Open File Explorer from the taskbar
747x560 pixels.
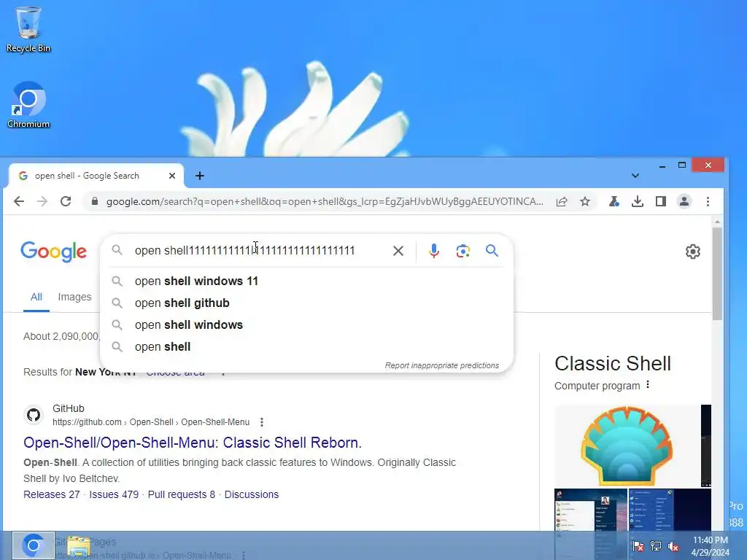tap(79, 546)
